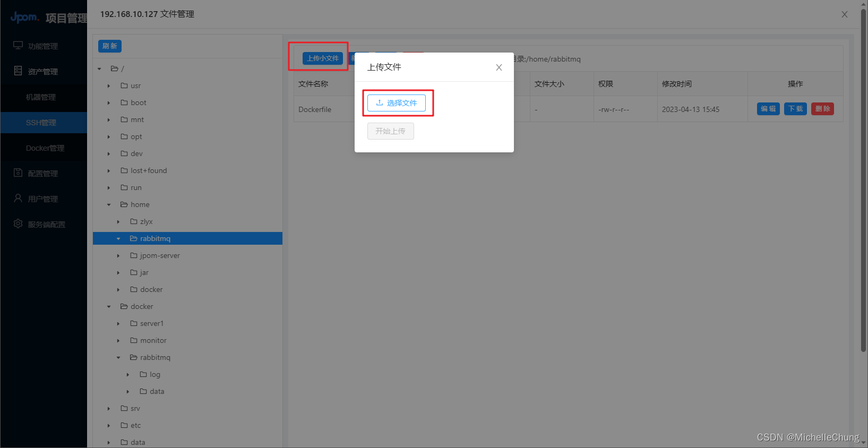Expand the lost+found folder arrow
Screen dimensions: 868x448
(x=109, y=170)
